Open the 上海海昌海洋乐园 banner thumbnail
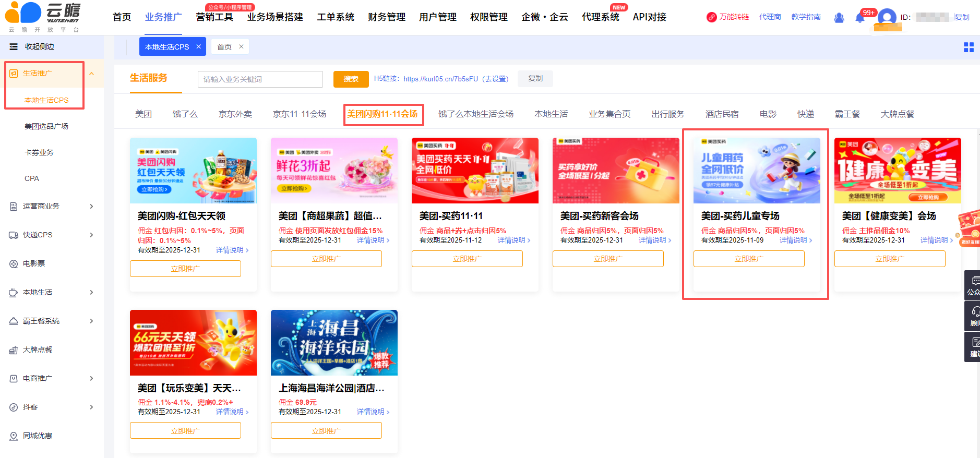The width and height of the screenshot is (980, 458). [334, 343]
